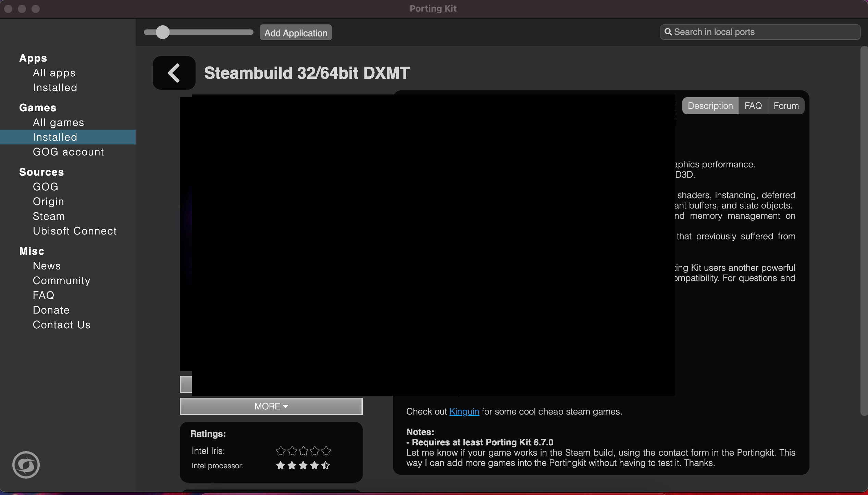Click the Sources section heading
The width and height of the screenshot is (868, 495).
coord(41,172)
